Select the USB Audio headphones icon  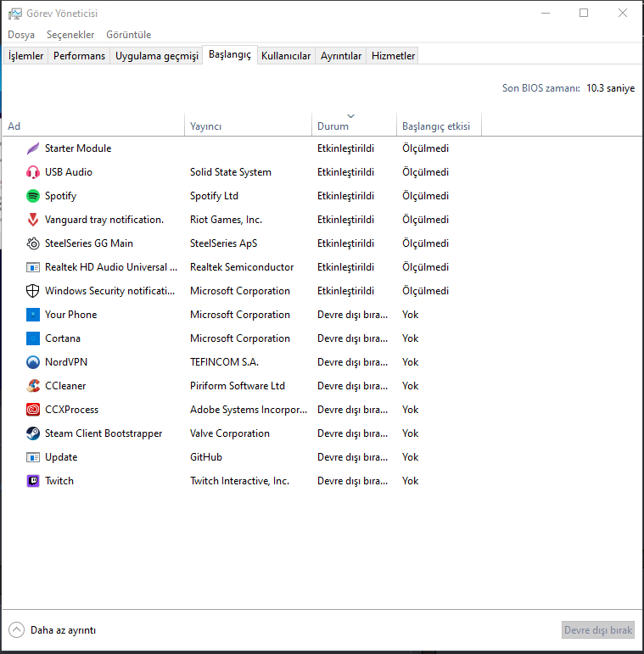click(x=33, y=172)
